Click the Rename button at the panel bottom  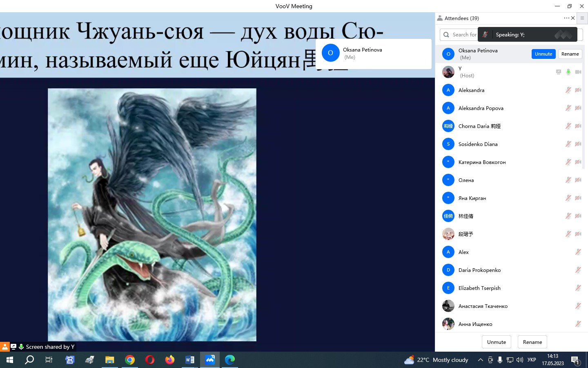[x=532, y=342]
